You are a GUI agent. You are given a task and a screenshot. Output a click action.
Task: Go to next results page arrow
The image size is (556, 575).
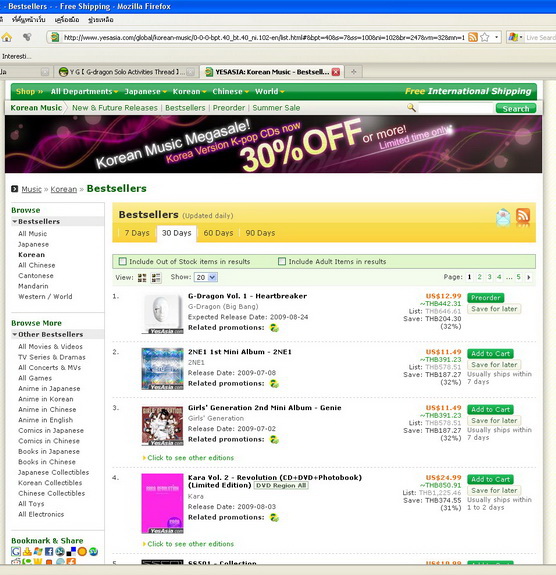click(x=528, y=277)
